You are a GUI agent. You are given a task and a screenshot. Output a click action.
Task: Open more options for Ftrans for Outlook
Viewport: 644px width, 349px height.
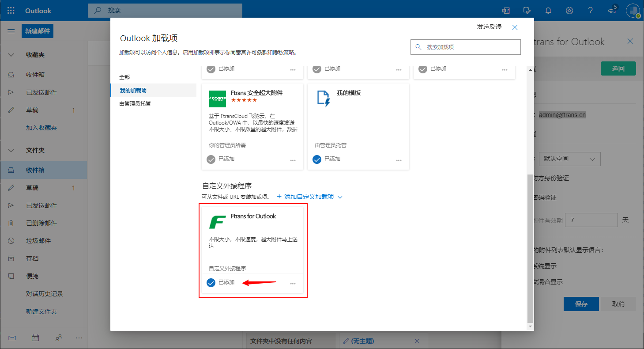tap(293, 284)
